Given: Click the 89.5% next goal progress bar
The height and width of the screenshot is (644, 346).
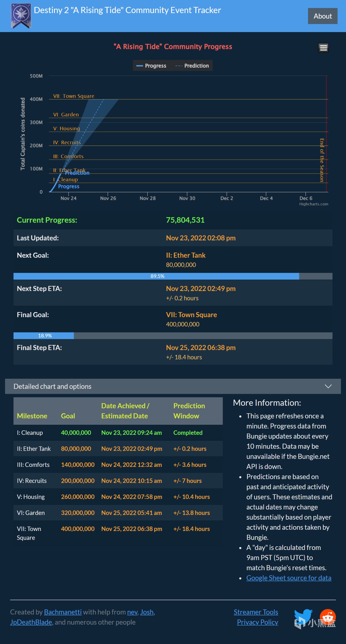Looking at the screenshot, I should [173, 276].
